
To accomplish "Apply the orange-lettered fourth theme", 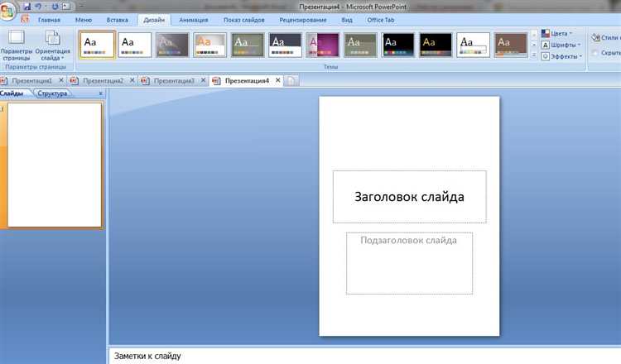I will pos(210,45).
